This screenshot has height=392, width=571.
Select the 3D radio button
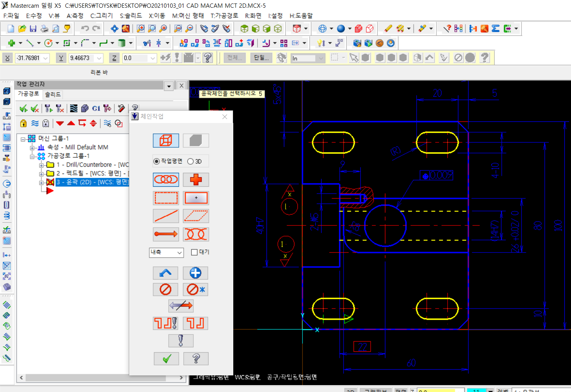pos(190,161)
